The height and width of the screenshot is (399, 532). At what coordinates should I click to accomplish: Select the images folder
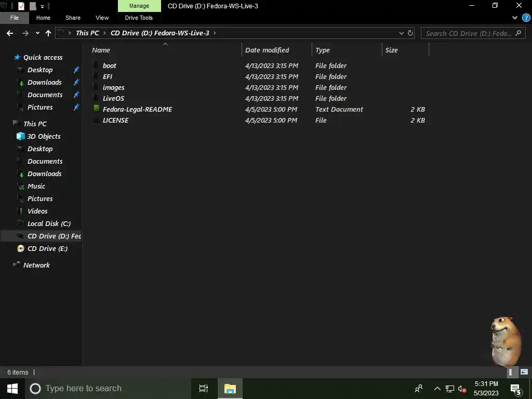pos(113,87)
